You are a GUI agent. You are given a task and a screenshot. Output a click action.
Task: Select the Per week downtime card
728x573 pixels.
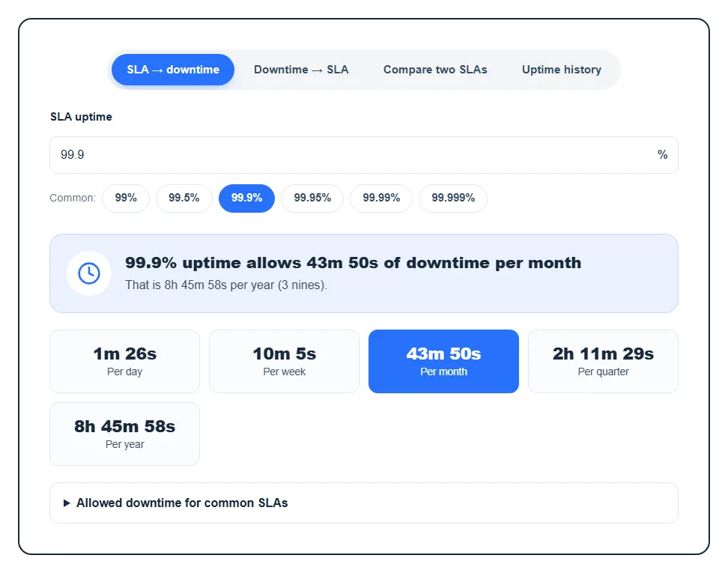[x=284, y=362]
